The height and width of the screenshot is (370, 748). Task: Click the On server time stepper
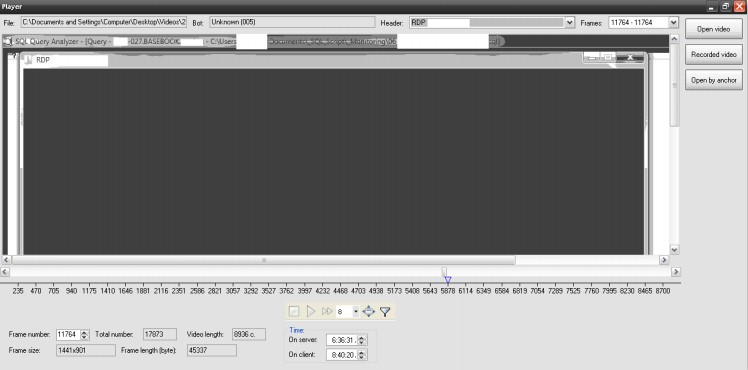362,340
